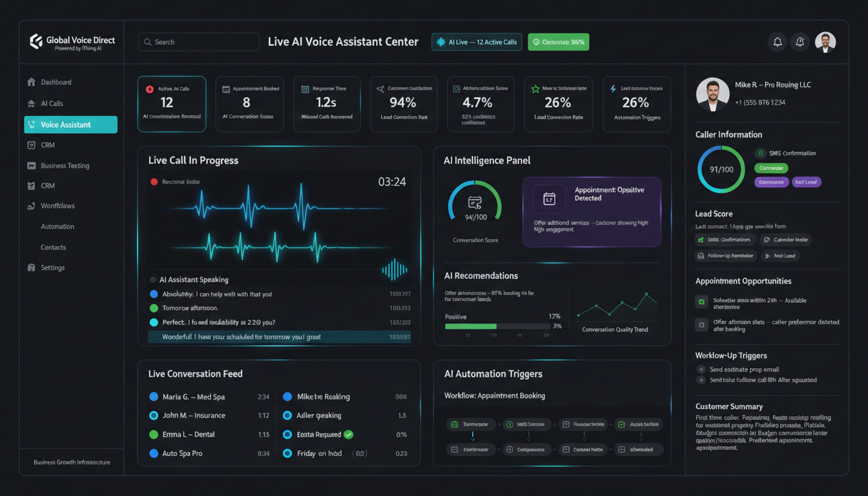
Task: Click the Business Texting envelope icon
Action: coord(31,165)
